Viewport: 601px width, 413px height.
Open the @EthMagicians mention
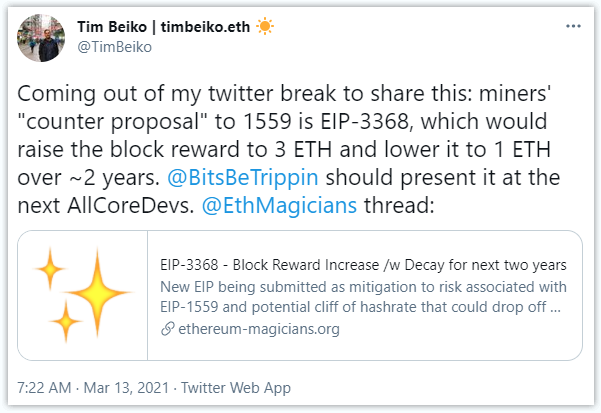click(279, 205)
